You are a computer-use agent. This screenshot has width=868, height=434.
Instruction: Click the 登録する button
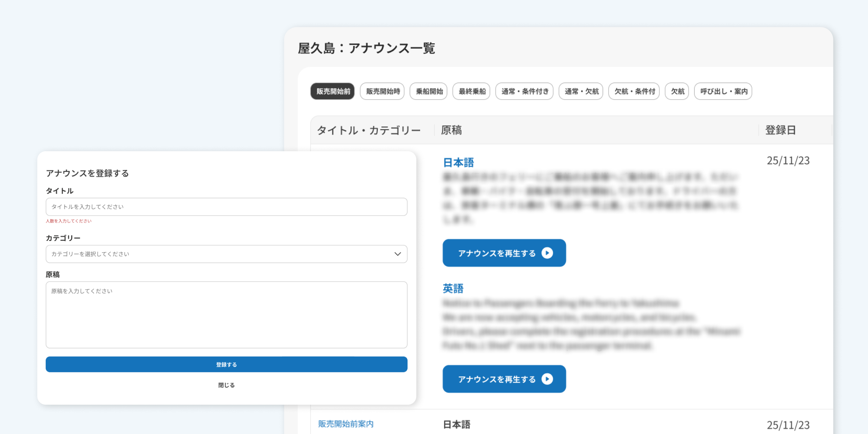coord(226,364)
